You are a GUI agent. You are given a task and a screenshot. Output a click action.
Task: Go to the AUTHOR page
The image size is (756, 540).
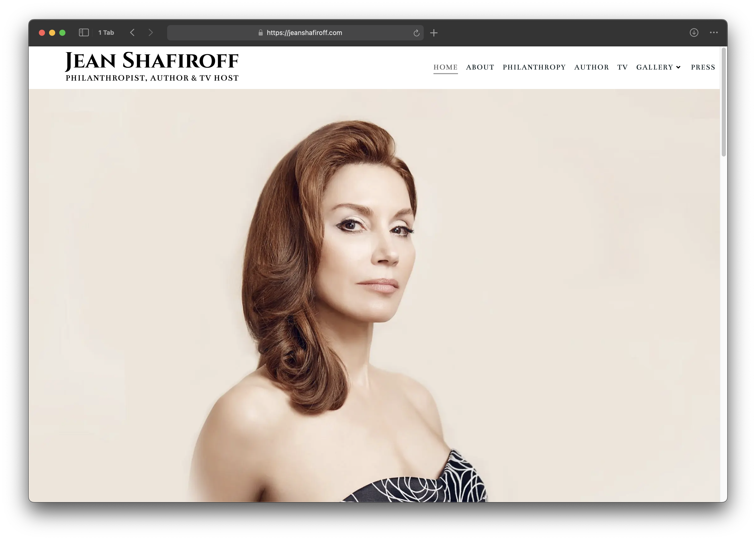click(591, 67)
